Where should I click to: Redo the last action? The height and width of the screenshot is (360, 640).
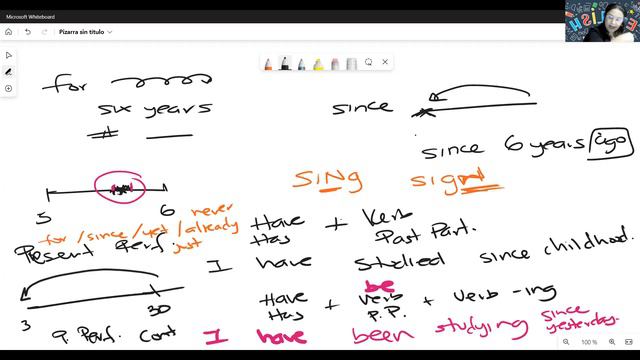[44, 32]
